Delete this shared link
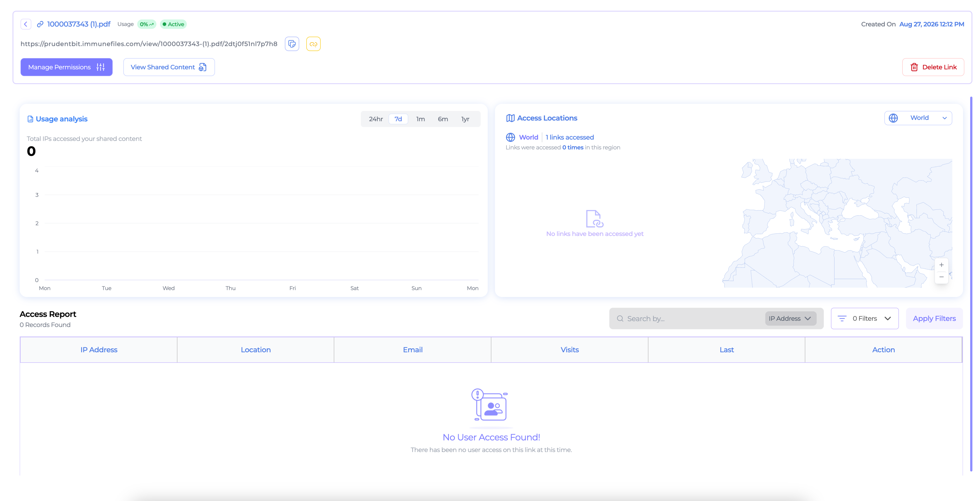980x501 pixels. [933, 67]
